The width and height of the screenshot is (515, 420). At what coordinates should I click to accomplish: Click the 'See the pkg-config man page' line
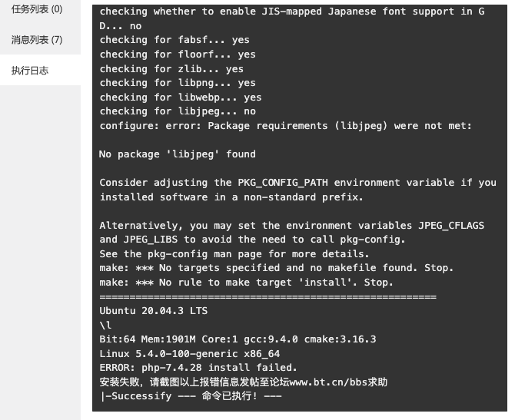tap(234, 254)
